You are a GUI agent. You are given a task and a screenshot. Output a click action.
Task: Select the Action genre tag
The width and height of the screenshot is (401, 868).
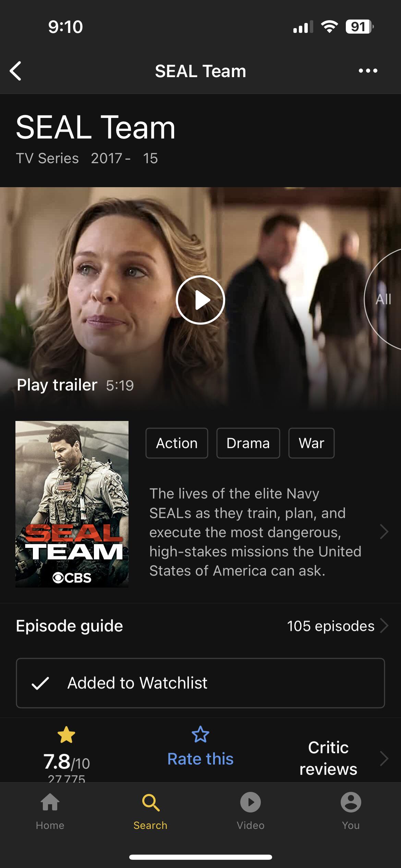(x=177, y=443)
